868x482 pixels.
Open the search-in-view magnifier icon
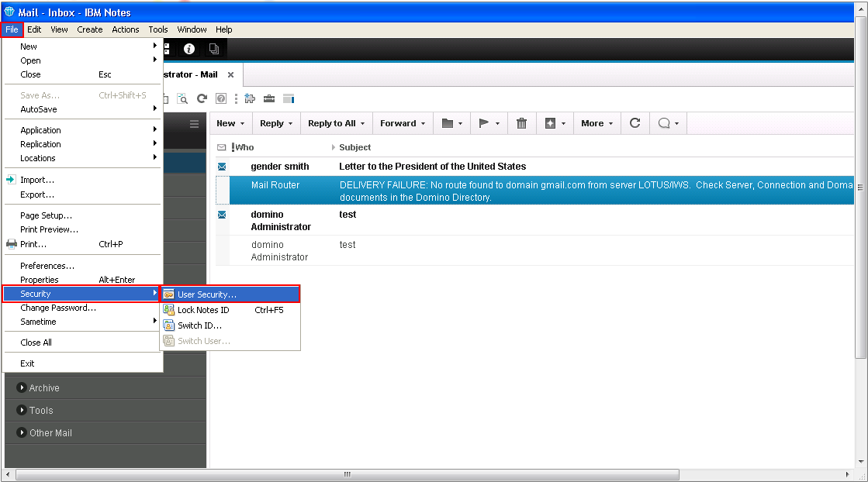tap(182, 98)
